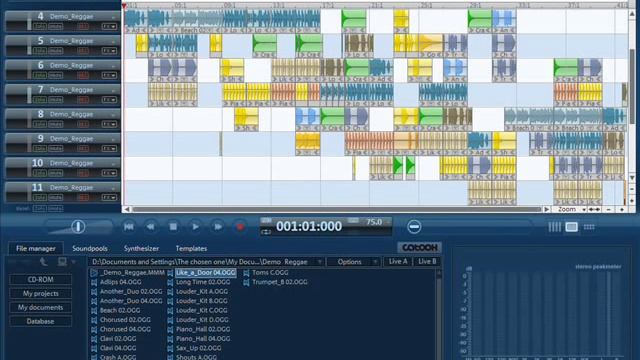Viewport: 640px width, 360px height.
Task: Zoom in timeline with the plus button
Action: (622, 209)
